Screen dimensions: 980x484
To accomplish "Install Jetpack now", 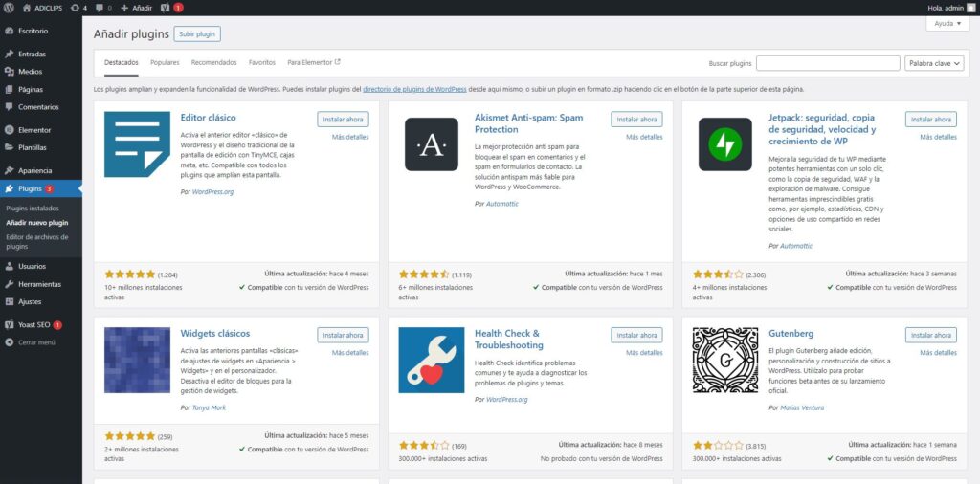I will point(930,120).
